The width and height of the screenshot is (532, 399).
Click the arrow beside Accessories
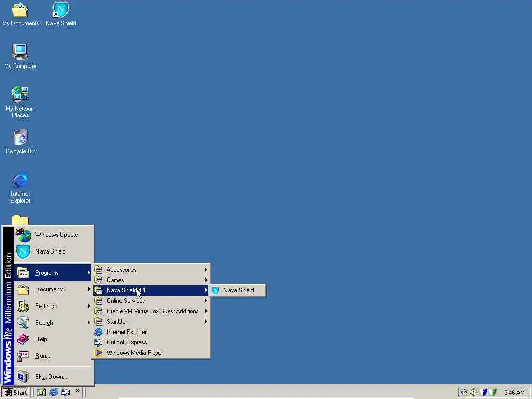pyautogui.click(x=206, y=270)
